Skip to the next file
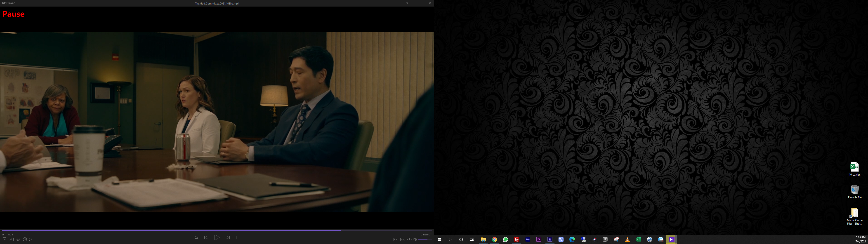Screen dimensions: 868x244 coord(228,238)
